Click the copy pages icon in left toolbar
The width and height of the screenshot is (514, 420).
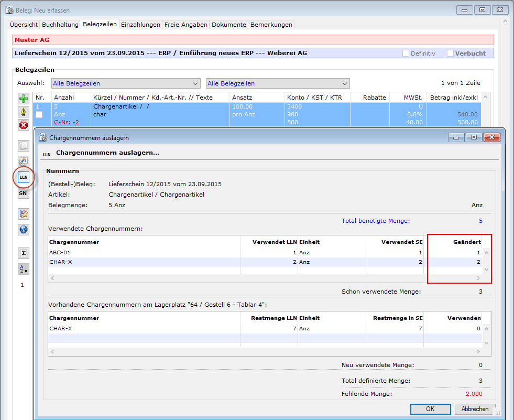pos(24,146)
